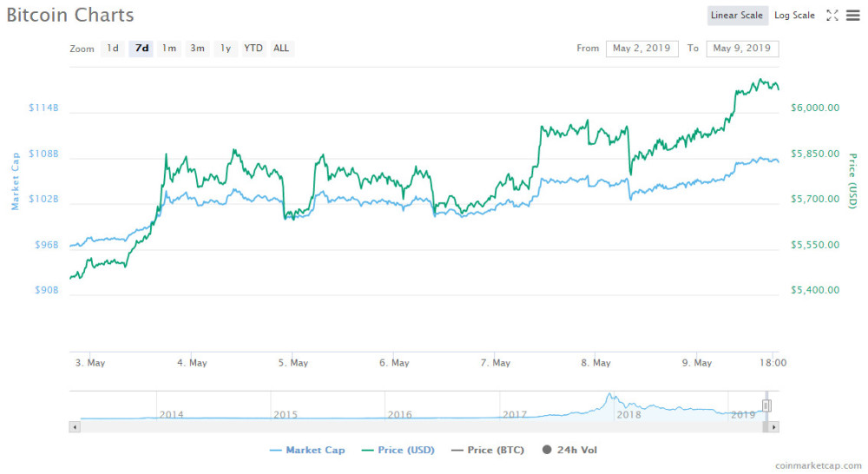
Task: Click the $102B market cap label
Action: (x=43, y=199)
